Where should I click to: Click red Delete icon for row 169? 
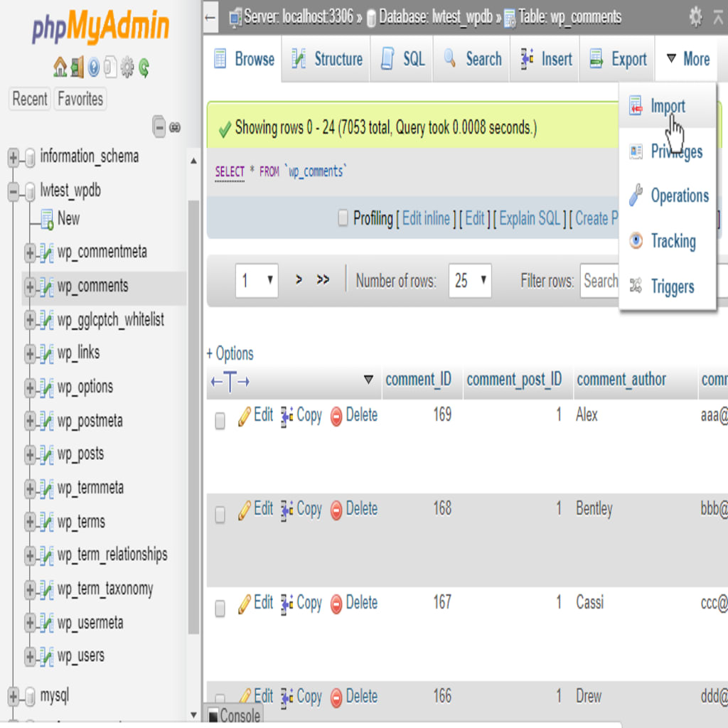click(336, 417)
